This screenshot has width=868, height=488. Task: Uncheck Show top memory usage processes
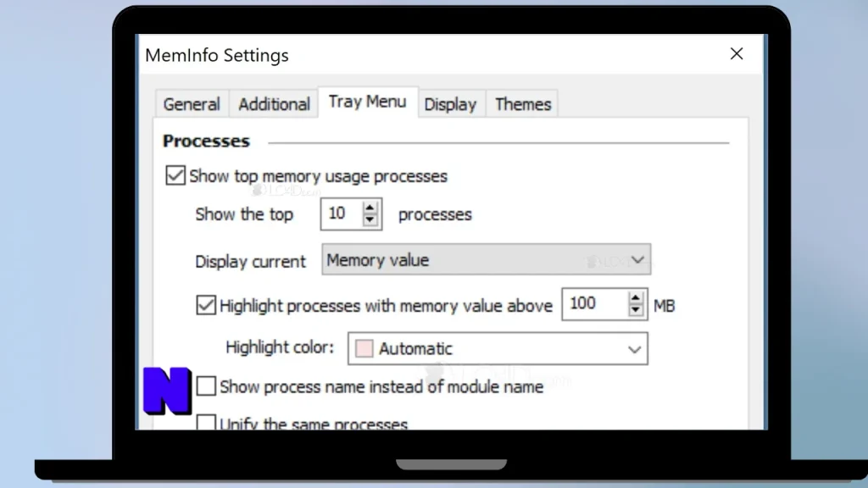(x=175, y=175)
